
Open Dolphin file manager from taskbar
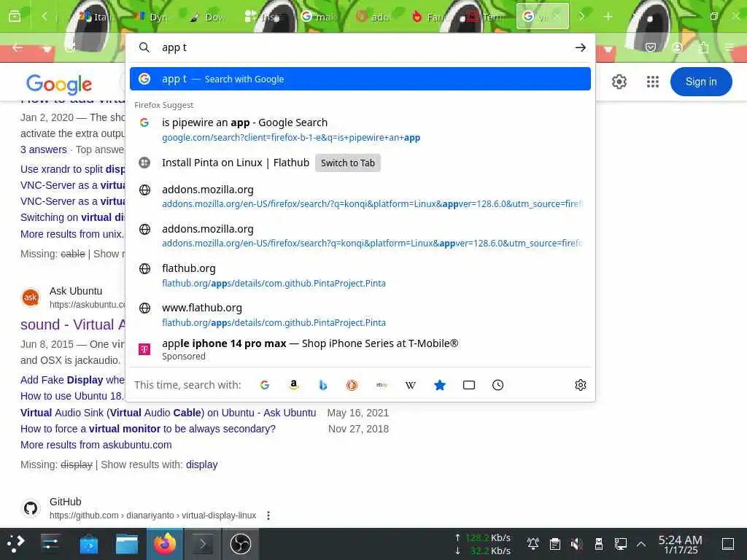tap(127, 543)
